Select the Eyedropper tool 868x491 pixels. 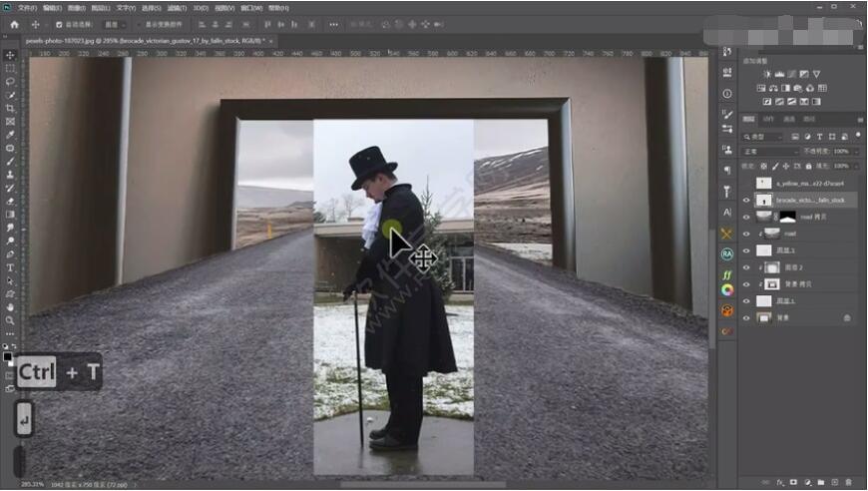[10, 135]
